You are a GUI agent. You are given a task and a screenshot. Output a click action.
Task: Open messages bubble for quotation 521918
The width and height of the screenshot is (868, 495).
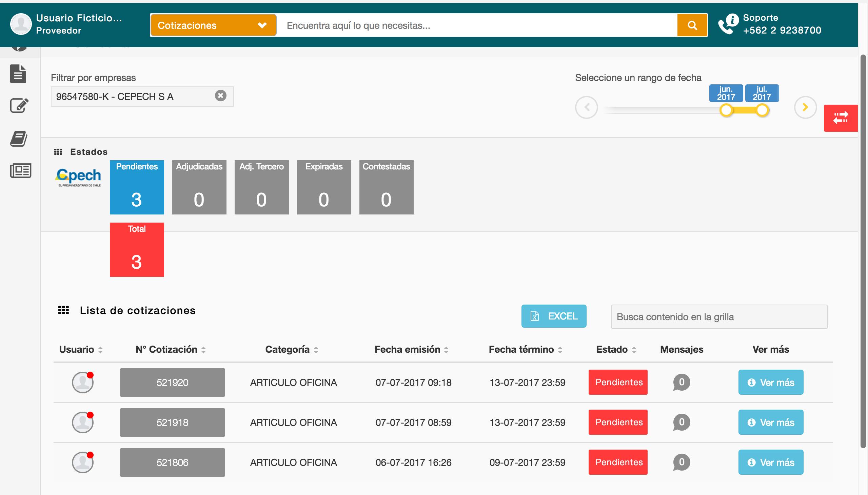coord(681,422)
